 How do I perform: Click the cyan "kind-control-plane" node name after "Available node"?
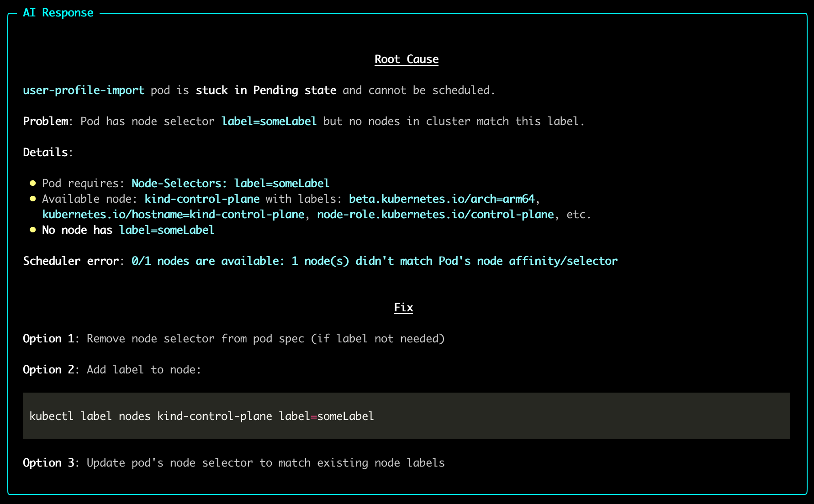tap(202, 199)
